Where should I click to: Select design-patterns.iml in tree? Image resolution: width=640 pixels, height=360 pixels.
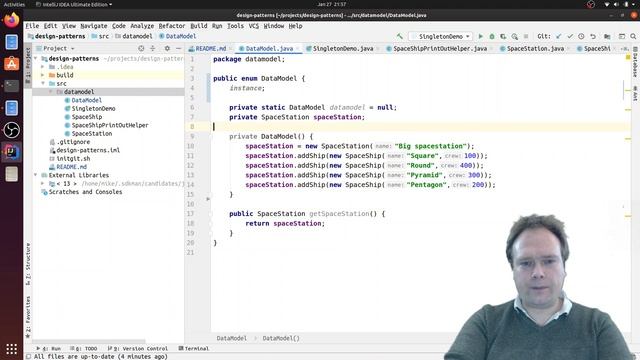(88, 150)
